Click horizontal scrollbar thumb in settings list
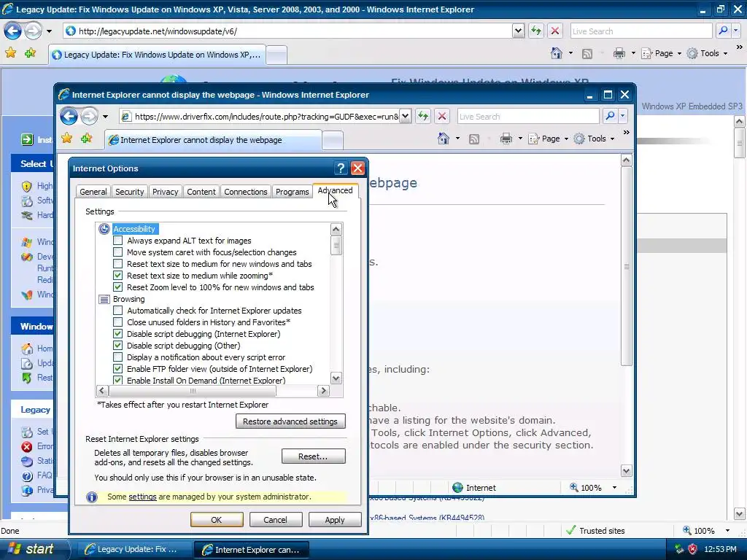Viewport: 747px width, 560px height. click(193, 391)
